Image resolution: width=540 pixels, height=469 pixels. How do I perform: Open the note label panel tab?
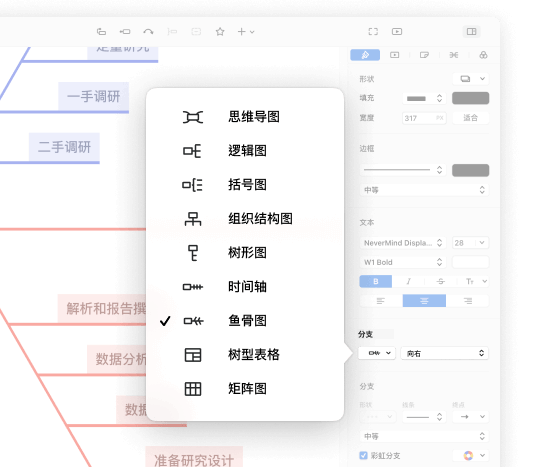pyautogui.click(x=424, y=55)
